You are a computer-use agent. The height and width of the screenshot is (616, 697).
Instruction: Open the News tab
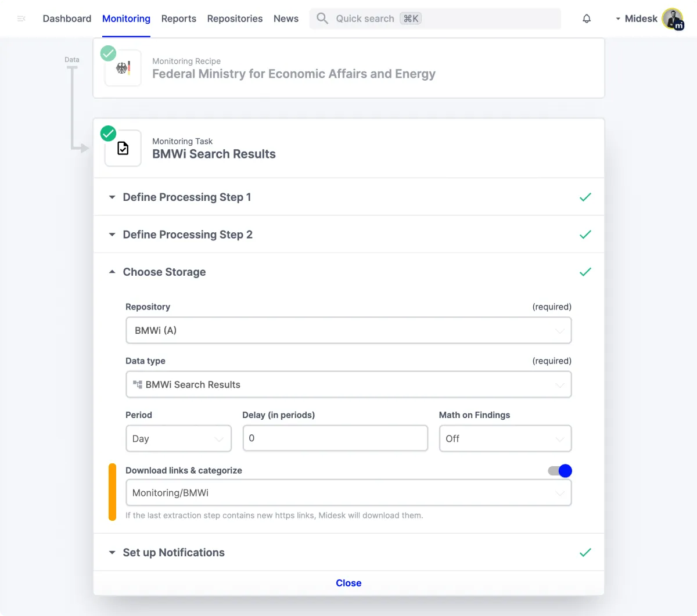[286, 19]
